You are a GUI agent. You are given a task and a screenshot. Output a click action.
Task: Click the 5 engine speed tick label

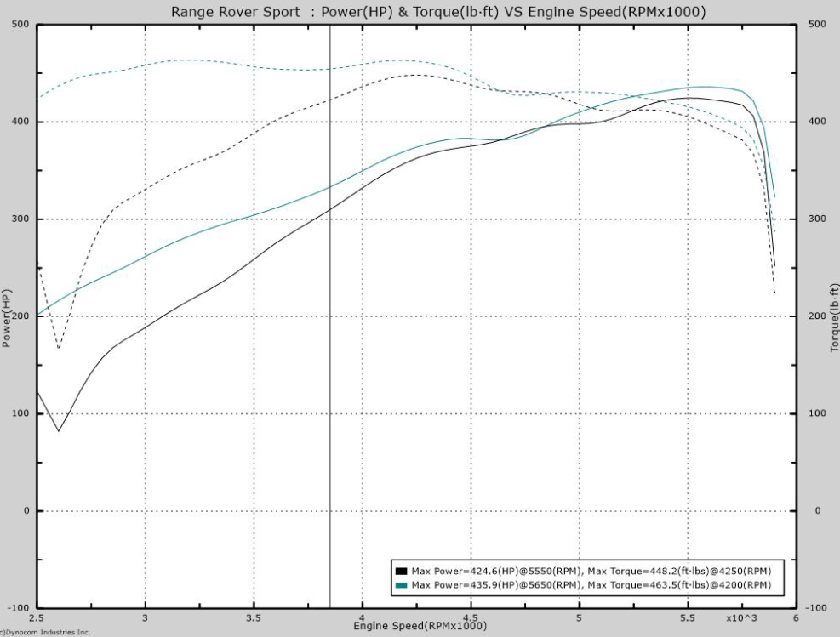(579, 618)
